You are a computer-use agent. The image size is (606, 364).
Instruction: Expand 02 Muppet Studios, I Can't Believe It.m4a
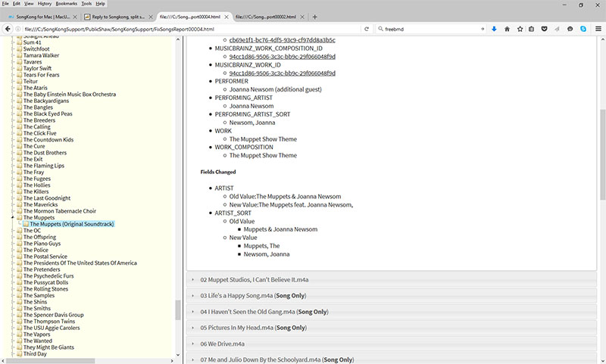click(x=392, y=279)
